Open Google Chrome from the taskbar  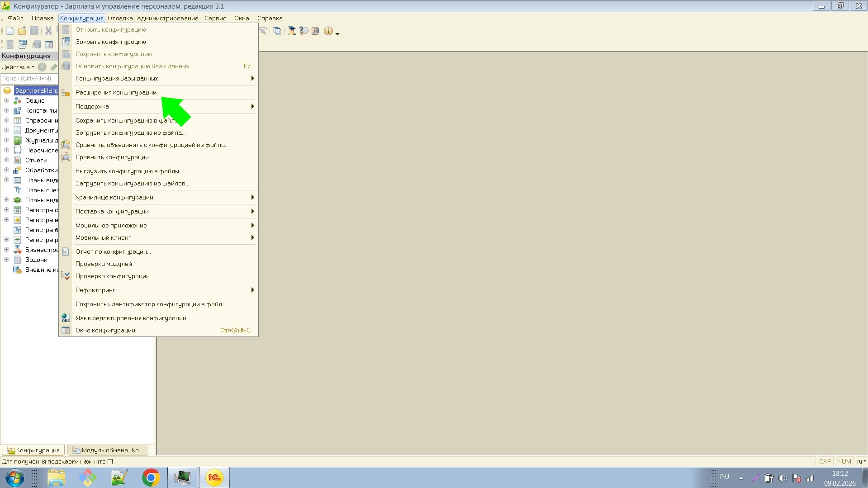[x=151, y=478]
